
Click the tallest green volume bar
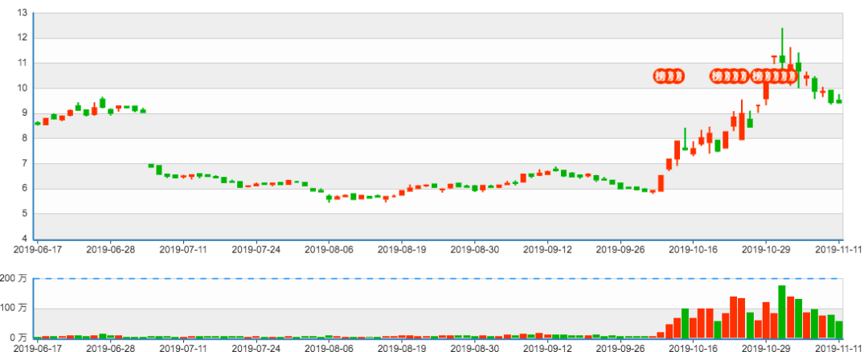pos(782,312)
